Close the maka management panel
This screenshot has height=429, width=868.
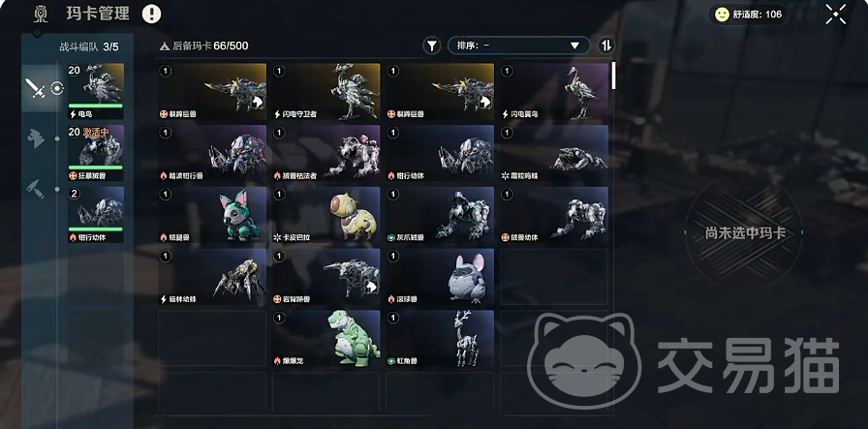click(x=836, y=15)
